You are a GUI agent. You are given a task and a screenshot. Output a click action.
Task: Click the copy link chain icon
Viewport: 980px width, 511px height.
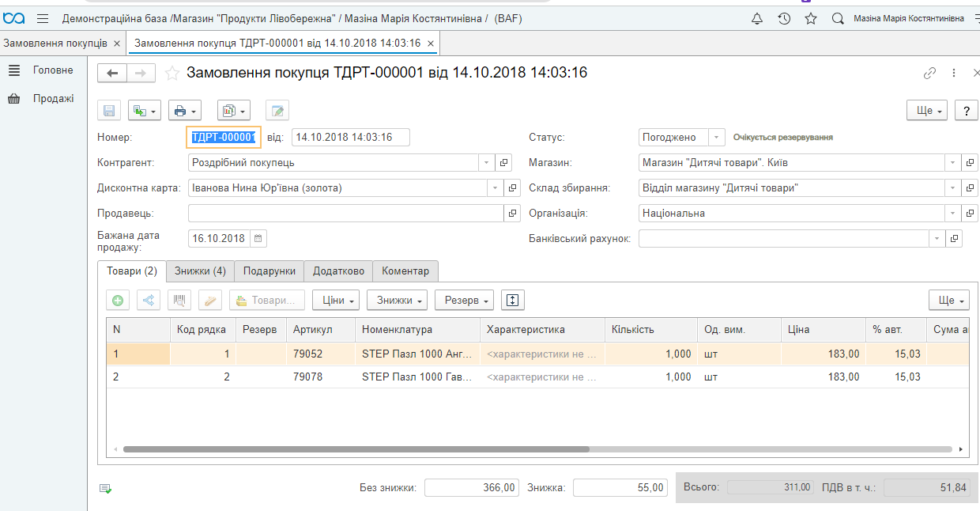(x=929, y=73)
